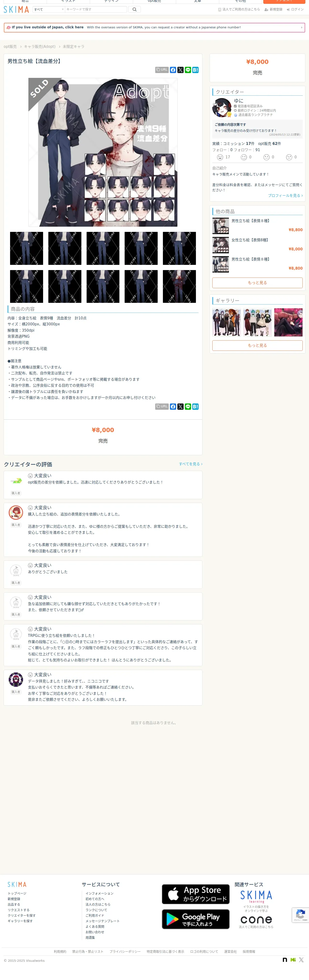The height and width of the screenshot is (980, 309).
Task: Bookmark on Hatena via the B! icon above the main image
Action: 195,70
